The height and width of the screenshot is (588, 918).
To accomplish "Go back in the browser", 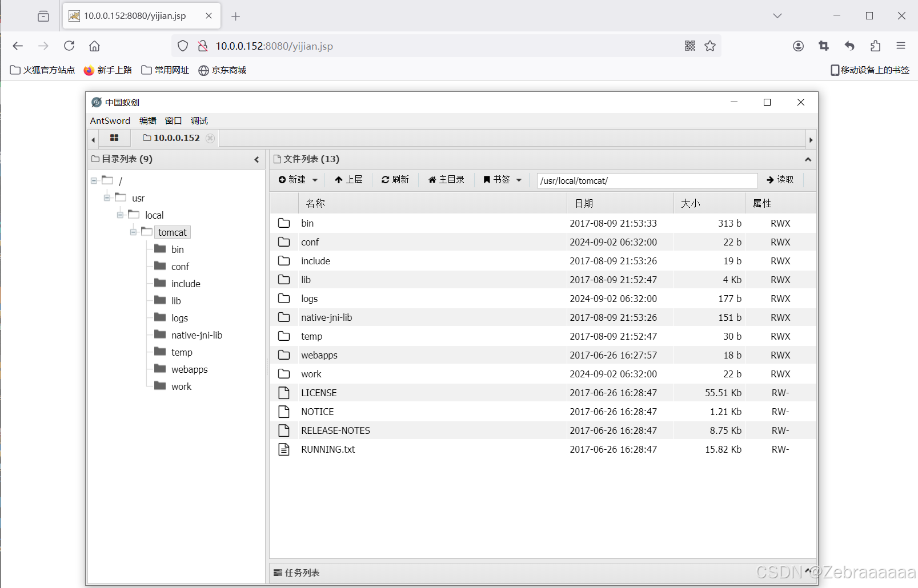I will tap(18, 46).
